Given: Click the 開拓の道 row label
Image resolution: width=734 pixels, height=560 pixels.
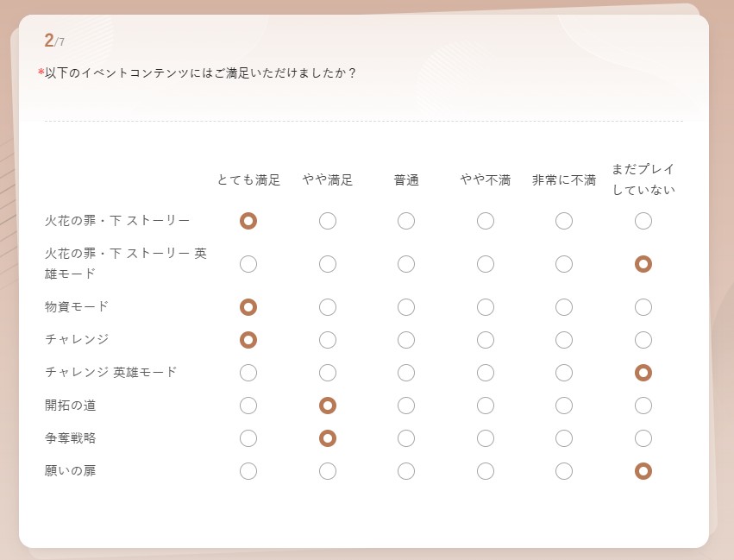Looking at the screenshot, I should (x=71, y=406).
